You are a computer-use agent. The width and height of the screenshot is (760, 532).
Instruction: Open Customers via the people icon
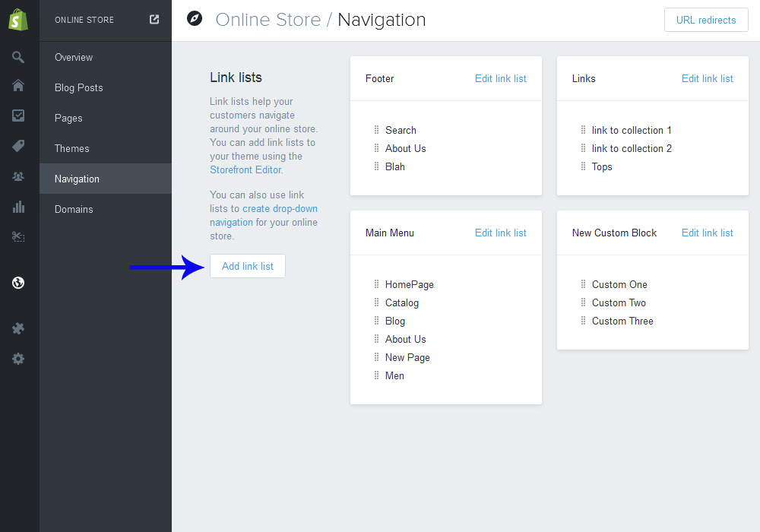coord(18,176)
